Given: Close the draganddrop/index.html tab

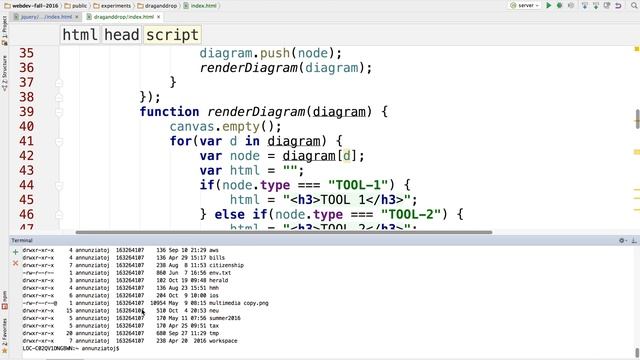Looking at the screenshot, I should pos(159,17).
